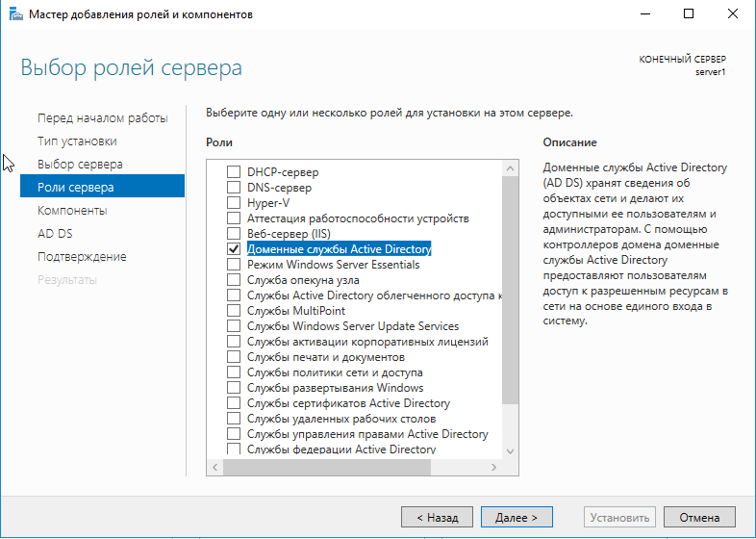Uncheck Доменные службы Active Directory checkbox

click(233, 249)
